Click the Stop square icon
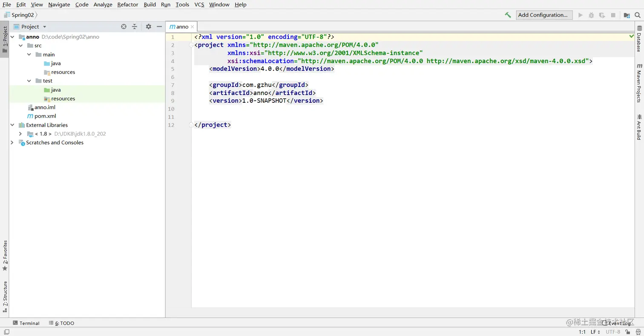This screenshot has width=644, height=336. click(613, 15)
